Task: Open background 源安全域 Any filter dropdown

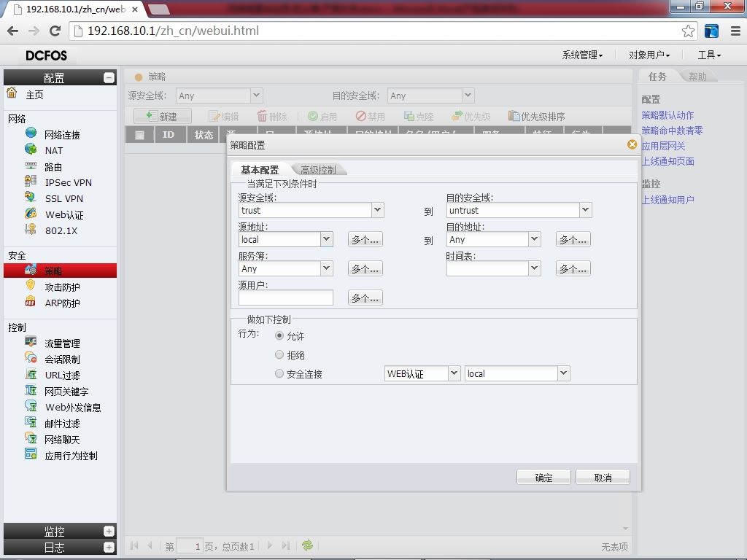Action: [256, 96]
